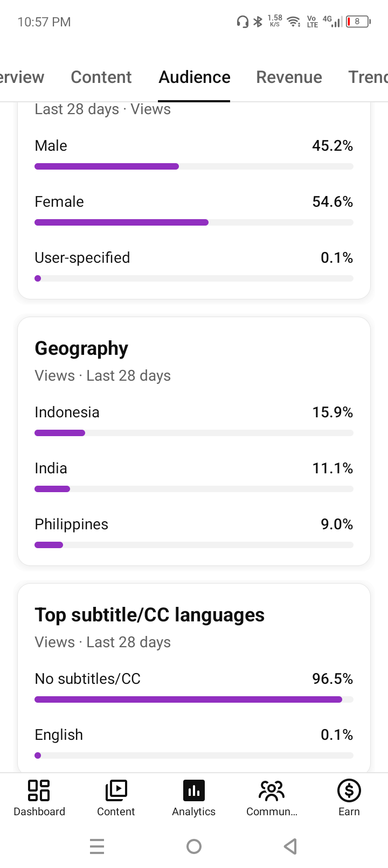
Task: Tap the Indonesia 15.9% row
Action: [194, 422]
